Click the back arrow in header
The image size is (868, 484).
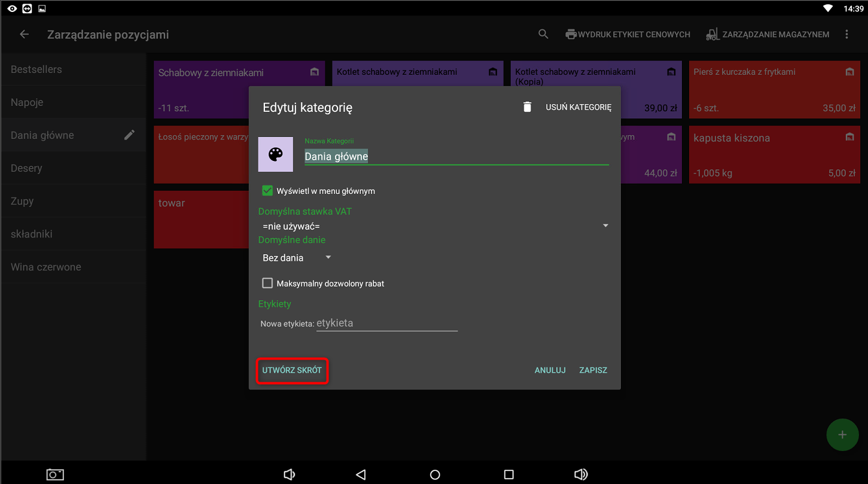(25, 35)
